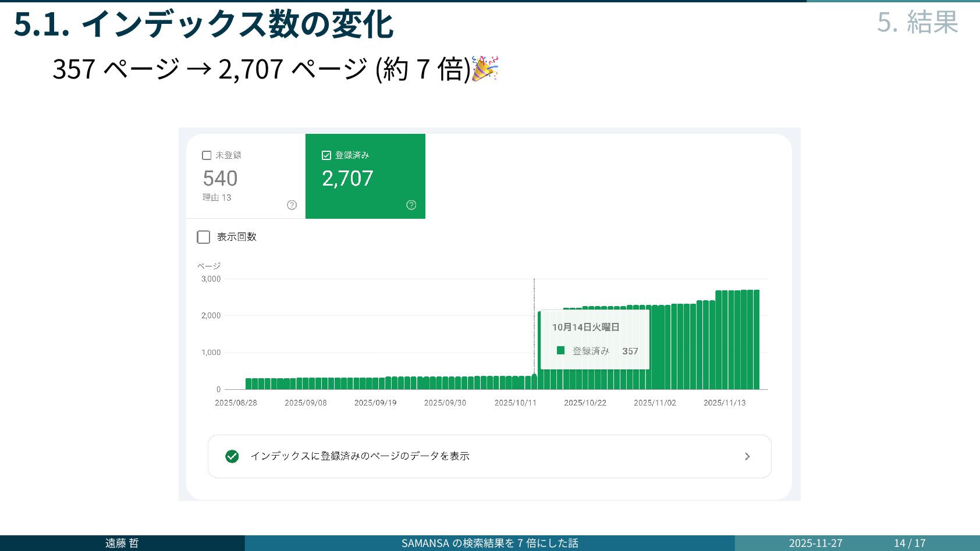Image resolution: width=980 pixels, height=551 pixels.
Task: Click the 5. 結果 section label
Action: click(918, 22)
